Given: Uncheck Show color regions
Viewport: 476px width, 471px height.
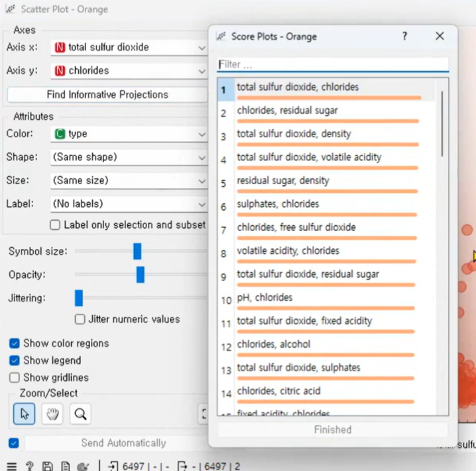Looking at the screenshot, I should point(15,343).
